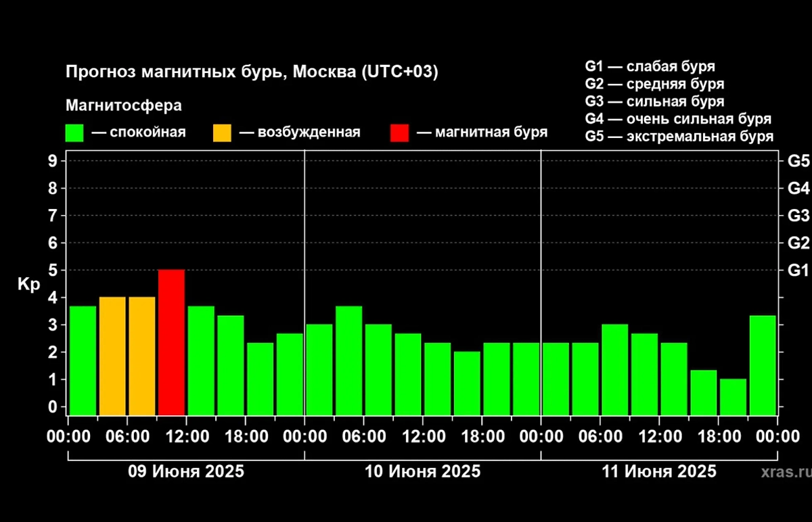812x522 pixels.
Task: Click the green 'спокойная' legend swatch
Action: tap(74, 133)
